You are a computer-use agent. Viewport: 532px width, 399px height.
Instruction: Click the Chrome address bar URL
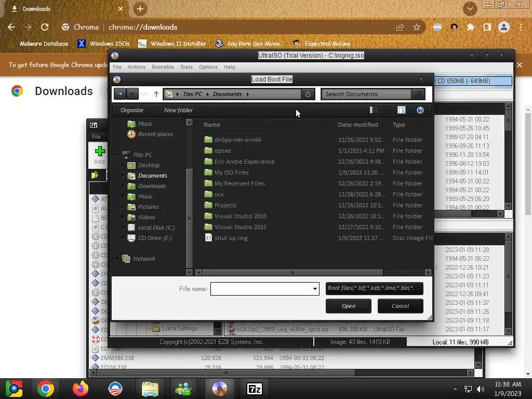[143, 27]
